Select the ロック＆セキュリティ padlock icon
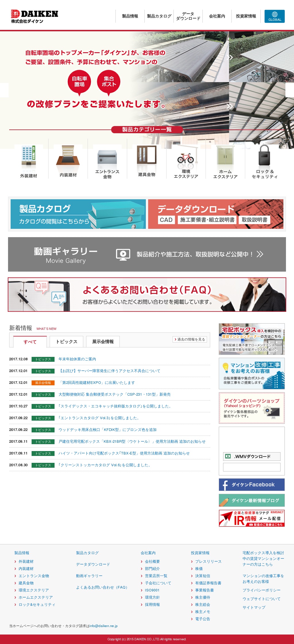 click(264, 155)
